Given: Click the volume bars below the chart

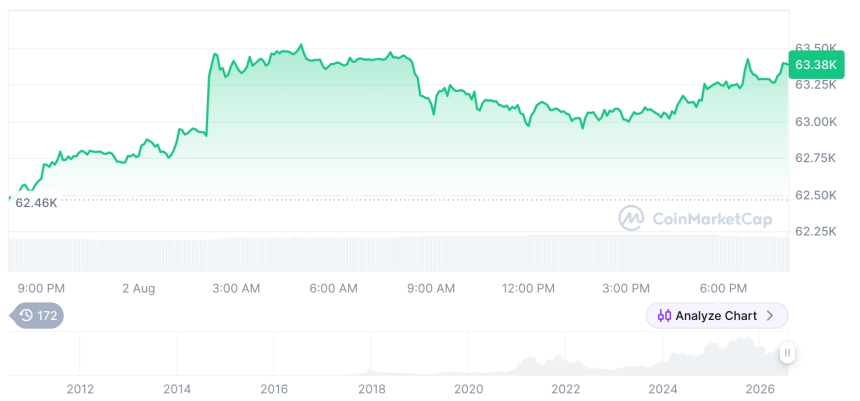Looking at the screenshot, I should coord(399,254).
